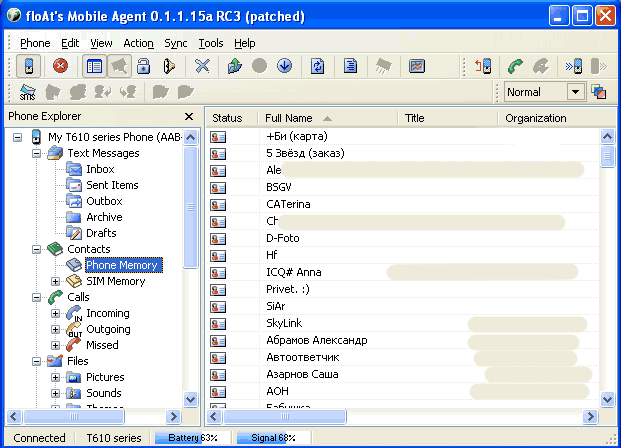Open the Sync menu
This screenshot has width=621, height=448.
175,43
